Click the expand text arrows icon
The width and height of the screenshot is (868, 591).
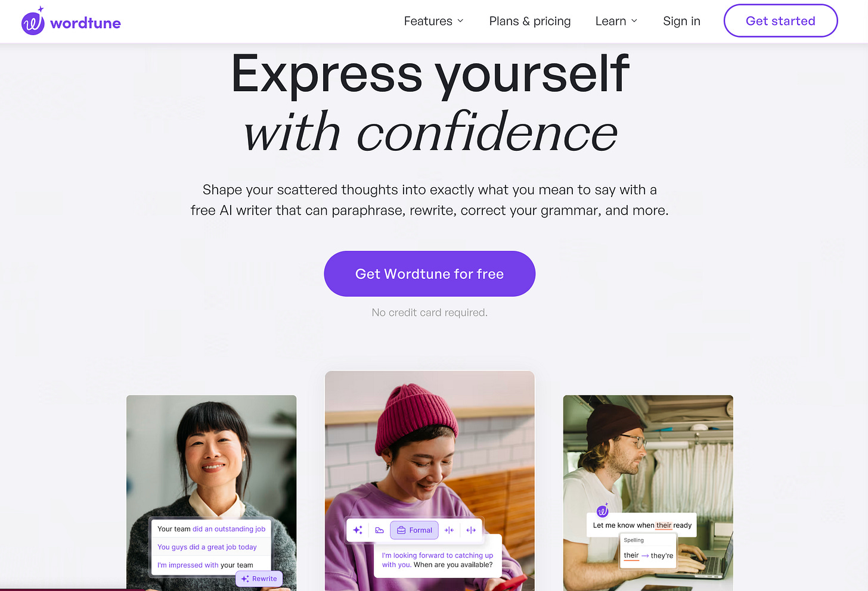pos(471,530)
